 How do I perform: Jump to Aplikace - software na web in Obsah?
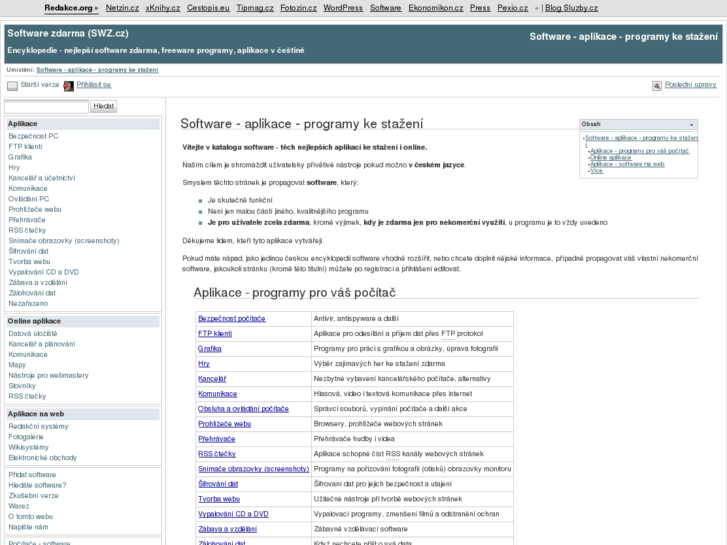point(627,164)
